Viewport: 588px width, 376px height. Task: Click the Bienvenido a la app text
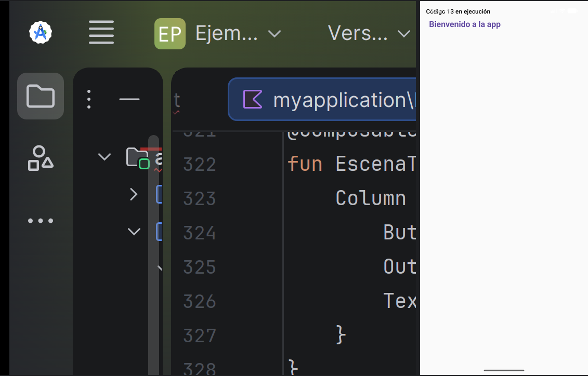tap(465, 24)
